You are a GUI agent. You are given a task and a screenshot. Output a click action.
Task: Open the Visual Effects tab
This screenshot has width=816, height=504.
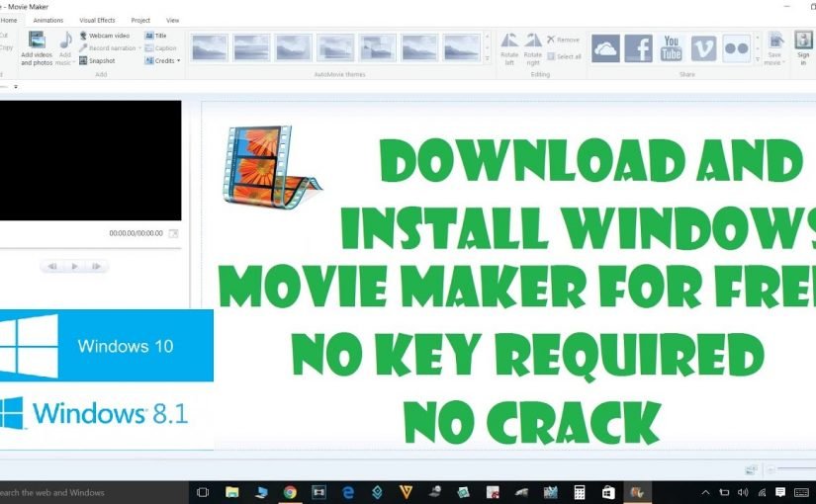pyautogui.click(x=97, y=21)
